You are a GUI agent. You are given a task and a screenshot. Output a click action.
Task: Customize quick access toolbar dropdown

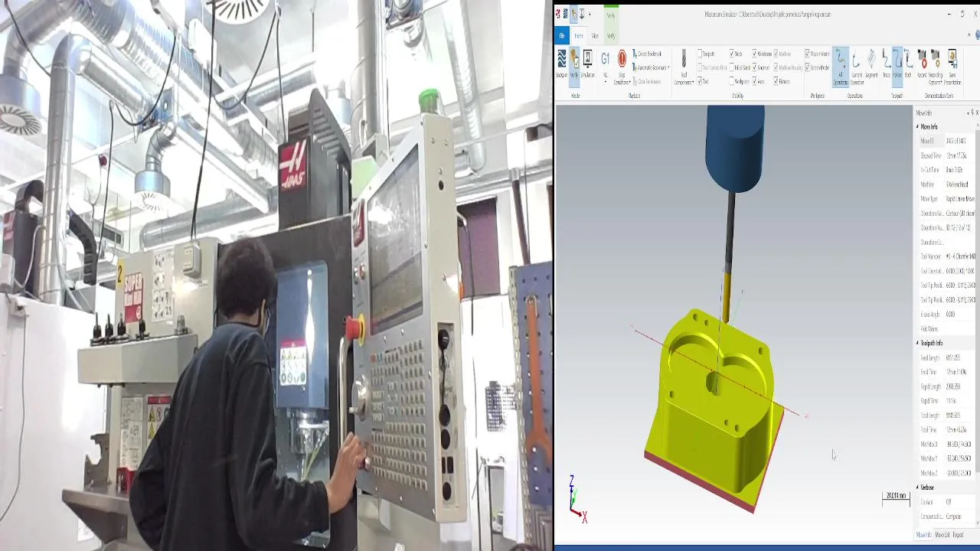point(590,14)
